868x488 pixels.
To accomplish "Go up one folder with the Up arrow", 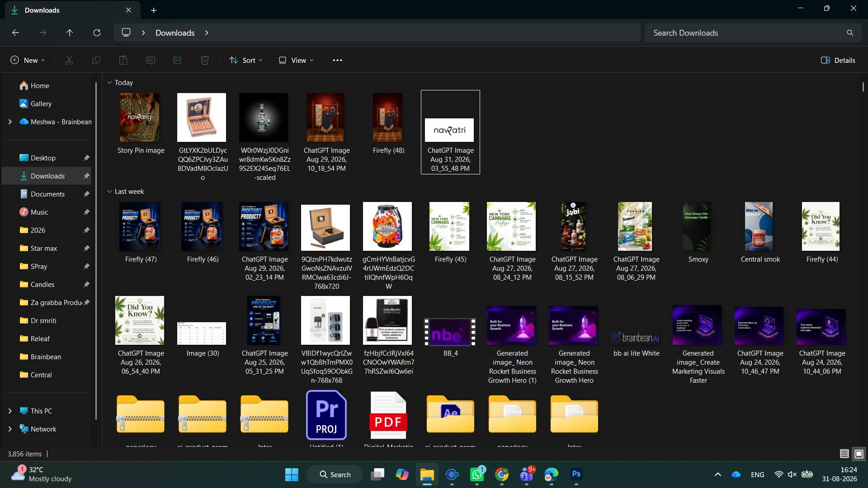I will coord(70,33).
